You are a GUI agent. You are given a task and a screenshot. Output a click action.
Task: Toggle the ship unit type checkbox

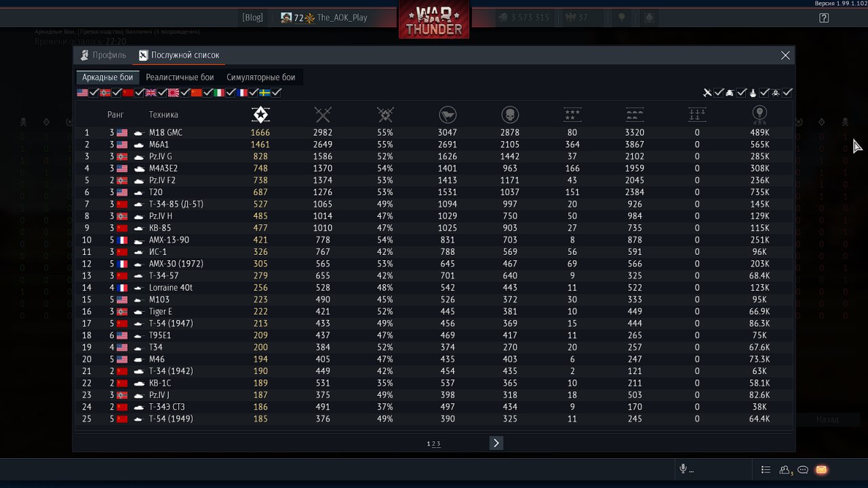point(764,92)
